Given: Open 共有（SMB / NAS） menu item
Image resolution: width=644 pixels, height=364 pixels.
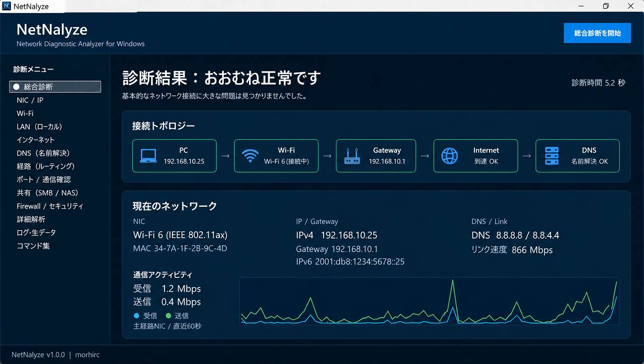Looking at the screenshot, I should coord(48,193).
